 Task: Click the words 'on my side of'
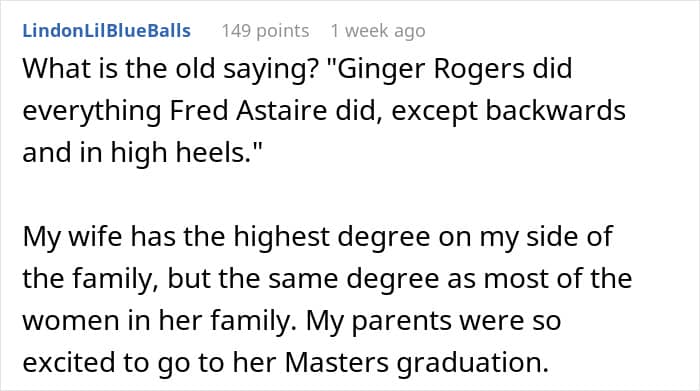coord(525,237)
